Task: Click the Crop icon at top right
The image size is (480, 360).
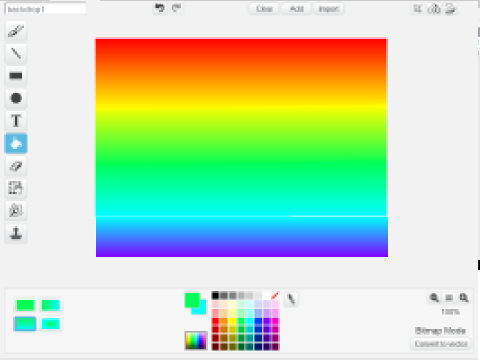Action: coord(418,9)
